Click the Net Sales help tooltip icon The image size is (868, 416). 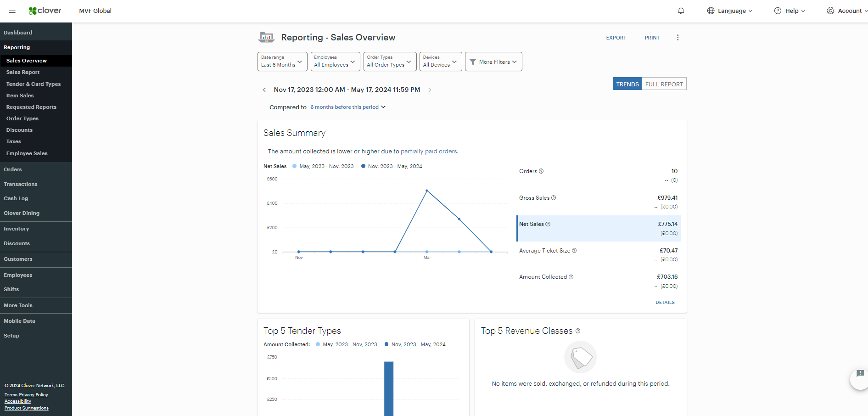pyautogui.click(x=548, y=224)
